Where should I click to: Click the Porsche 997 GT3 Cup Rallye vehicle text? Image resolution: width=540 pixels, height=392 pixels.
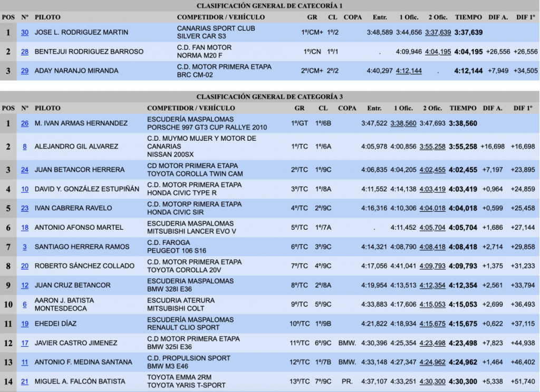207,128
